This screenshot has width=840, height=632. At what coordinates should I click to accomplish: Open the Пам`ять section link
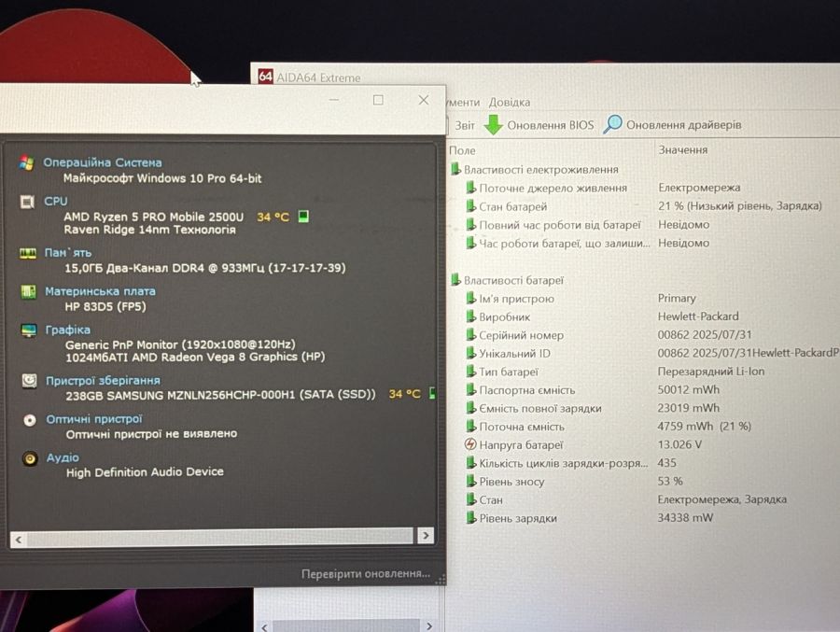(x=68, y=252)
